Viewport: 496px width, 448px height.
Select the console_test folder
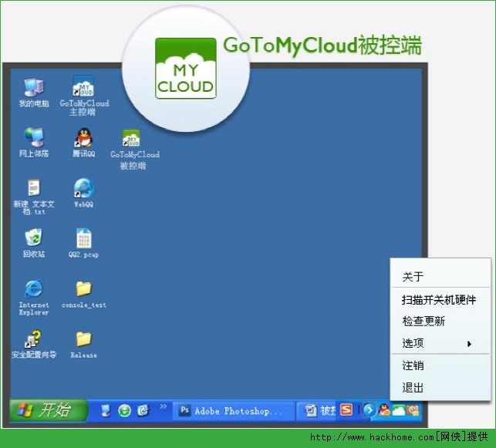83,289
